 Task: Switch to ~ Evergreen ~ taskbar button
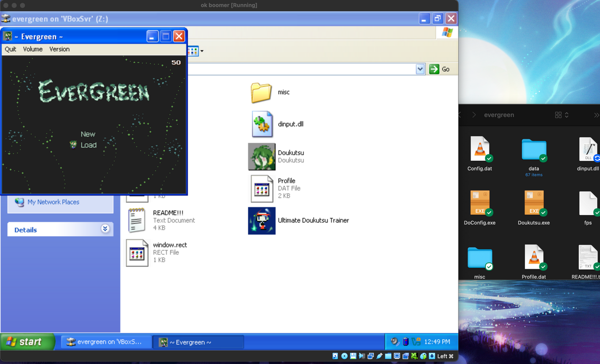pyautogui.click(x=198, y=342)
